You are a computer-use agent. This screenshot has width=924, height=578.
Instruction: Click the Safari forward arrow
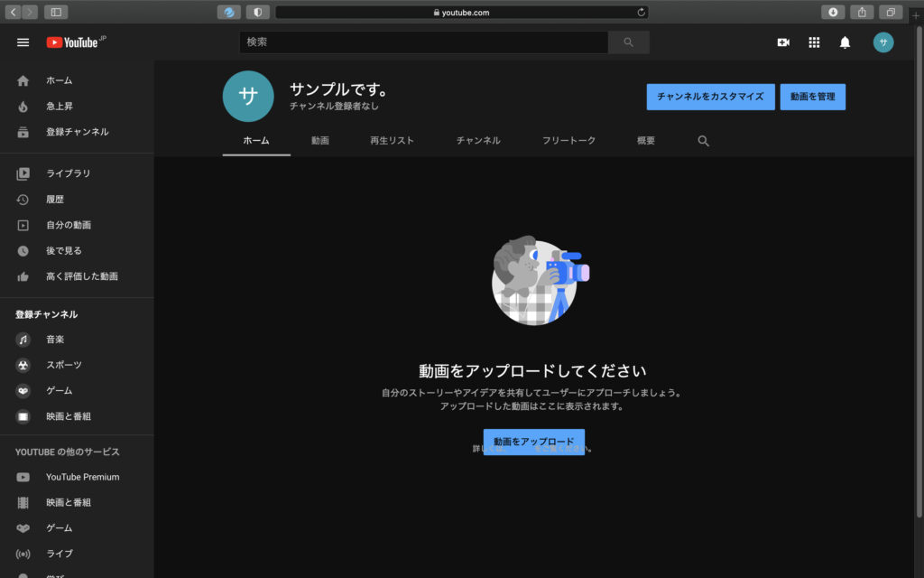click(30, 12)
